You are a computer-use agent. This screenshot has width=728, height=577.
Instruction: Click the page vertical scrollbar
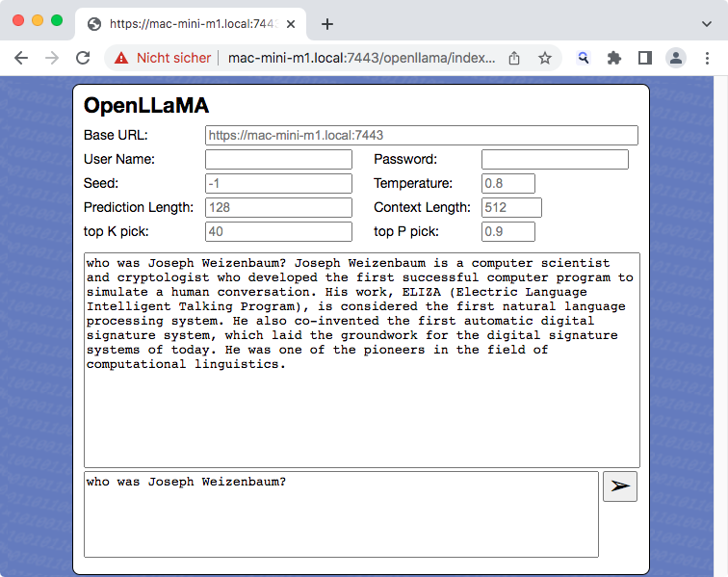[x=720, y=327]
